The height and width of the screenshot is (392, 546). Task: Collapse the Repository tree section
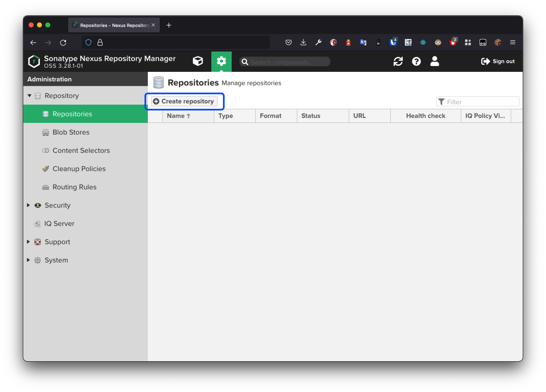point(29,96)
